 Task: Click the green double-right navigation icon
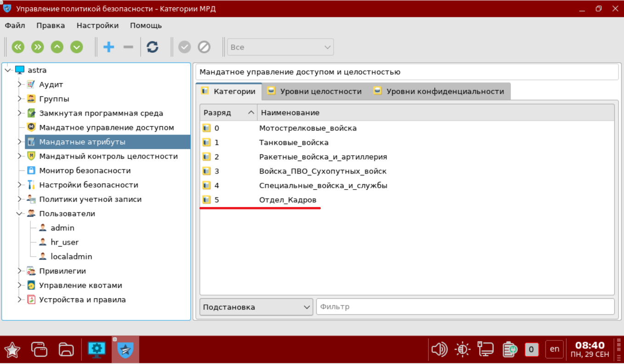click(x=37, y=47)
